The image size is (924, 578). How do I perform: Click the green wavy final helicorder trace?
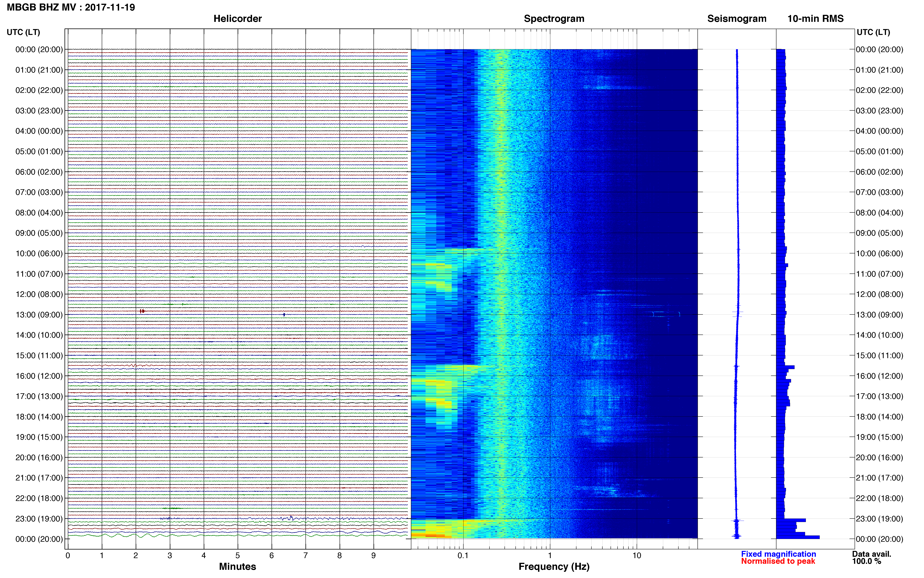click(238, 535)
